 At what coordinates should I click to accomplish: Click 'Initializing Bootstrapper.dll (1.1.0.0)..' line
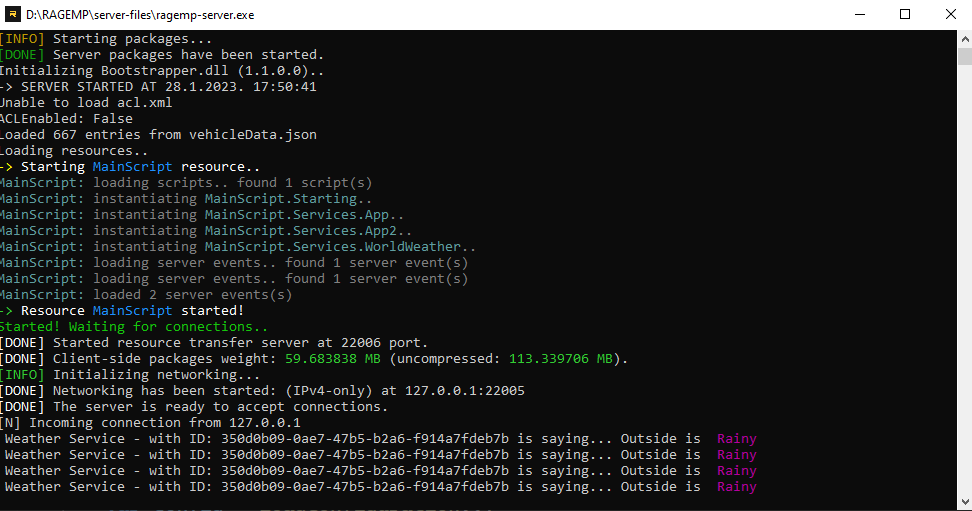coord(162,71)
